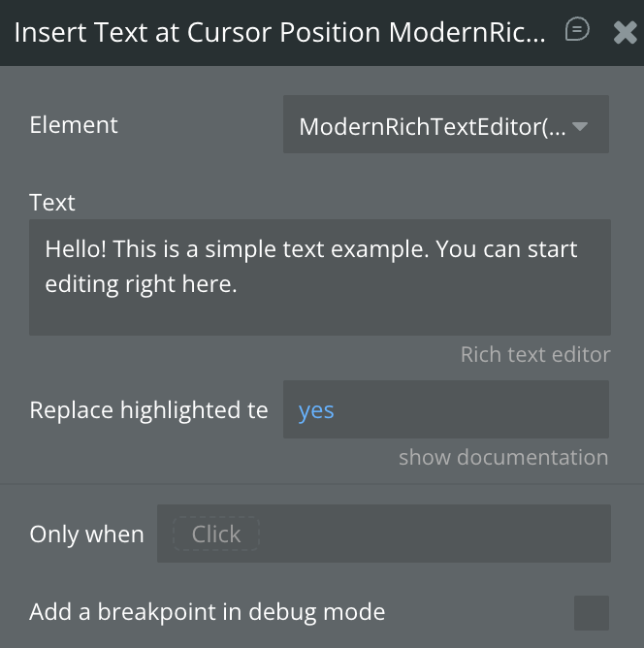The image size is (644, 648).
Task: Close the Insert Text action panel
Action: [x=625, y=33]
